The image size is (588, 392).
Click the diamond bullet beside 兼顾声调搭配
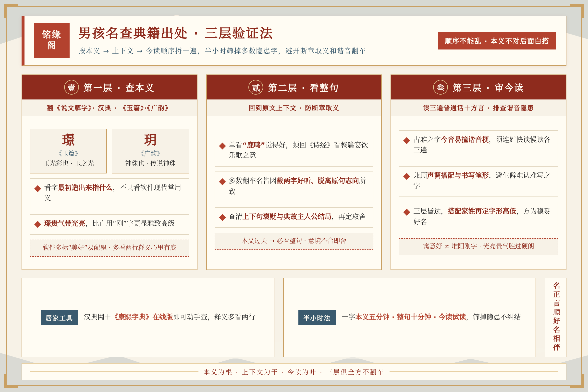(407, 176)
